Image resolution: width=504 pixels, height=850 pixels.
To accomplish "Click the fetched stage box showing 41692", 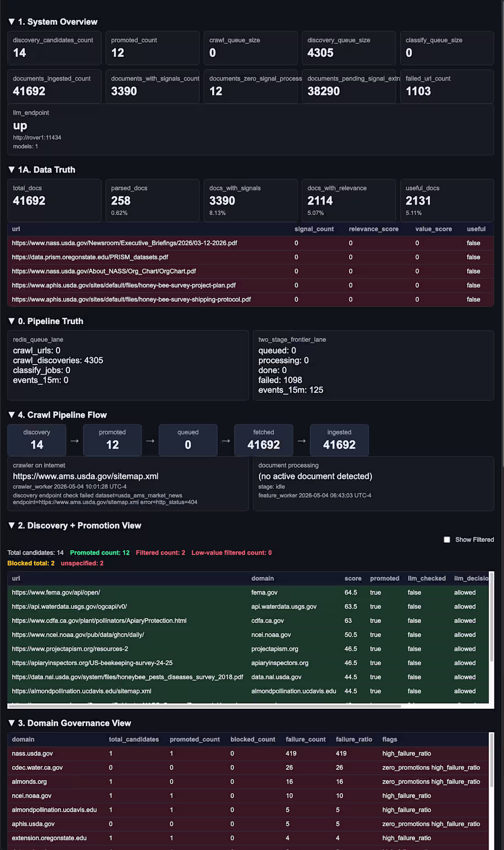I will [x=263, y=440].
